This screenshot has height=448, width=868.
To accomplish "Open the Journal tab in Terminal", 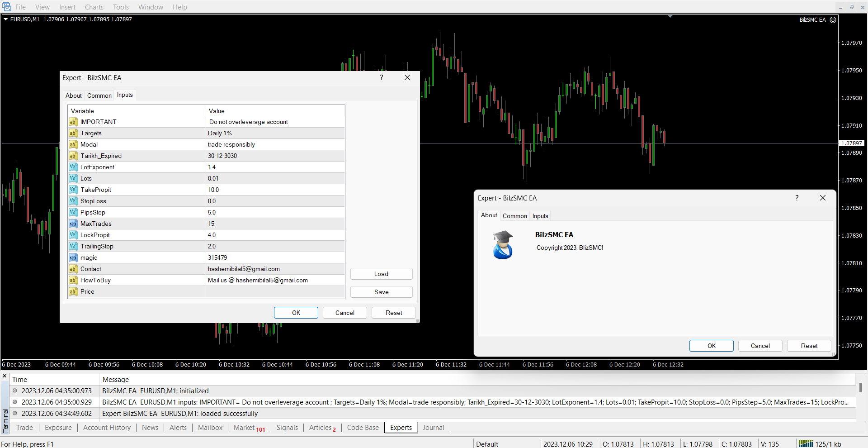I will point(433,428).
